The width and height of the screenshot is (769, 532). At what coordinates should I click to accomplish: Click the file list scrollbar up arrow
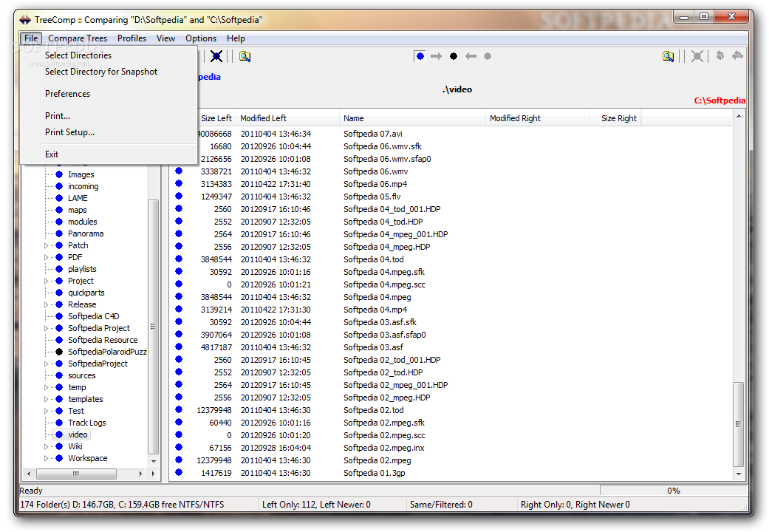(x=738, y=116)
